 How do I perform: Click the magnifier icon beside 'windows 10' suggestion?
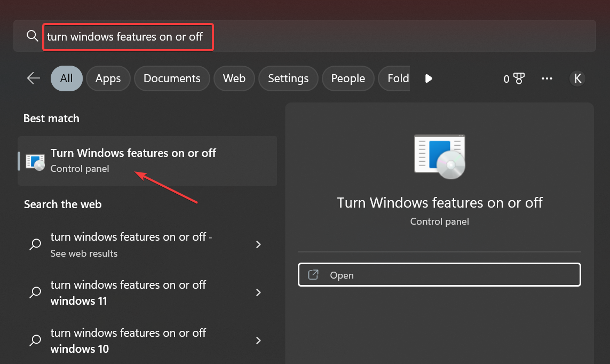point(35,341)
